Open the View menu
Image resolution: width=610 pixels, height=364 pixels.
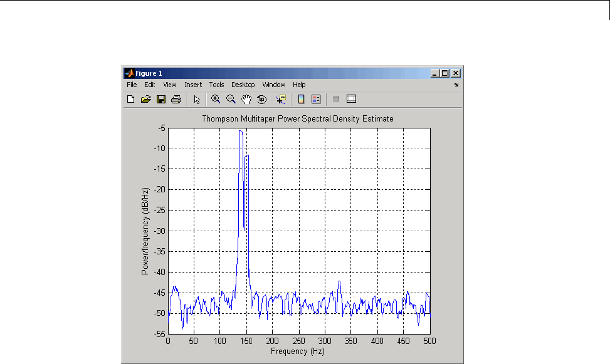pyautogui.click(x=170, y=85)
